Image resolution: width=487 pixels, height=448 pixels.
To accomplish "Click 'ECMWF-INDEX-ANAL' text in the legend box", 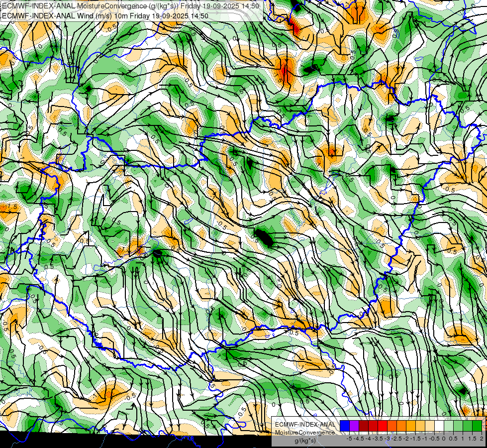I will click(x=305, y=425).
